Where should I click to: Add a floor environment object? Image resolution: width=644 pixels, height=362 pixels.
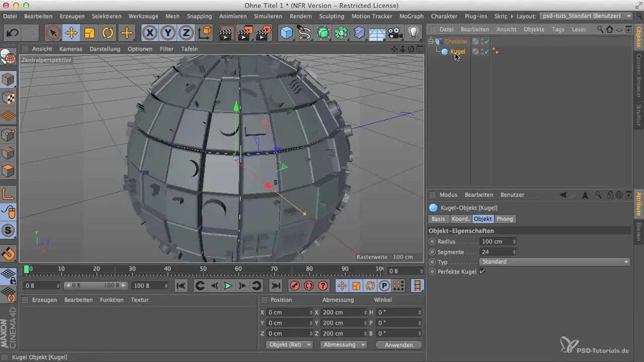click(377, 33)
